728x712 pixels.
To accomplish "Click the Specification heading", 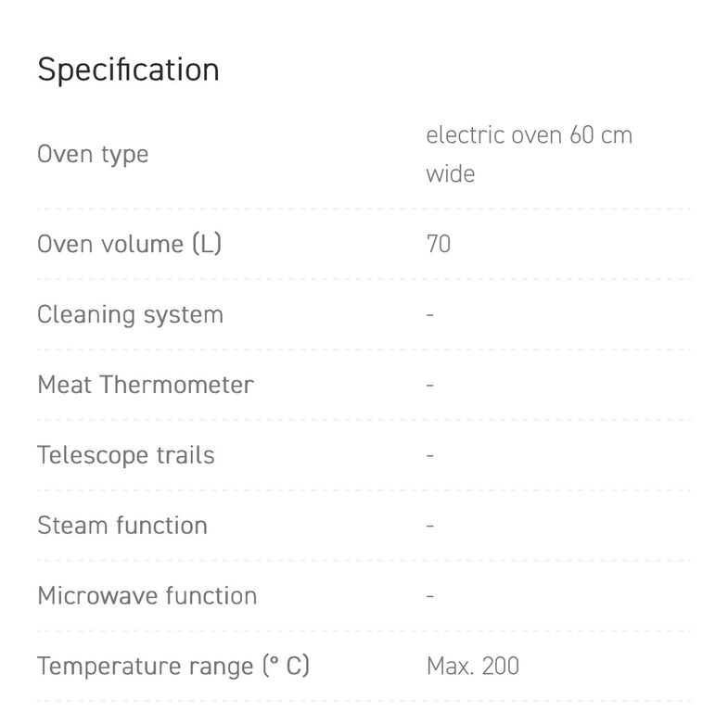I will (x=128, y=70).
